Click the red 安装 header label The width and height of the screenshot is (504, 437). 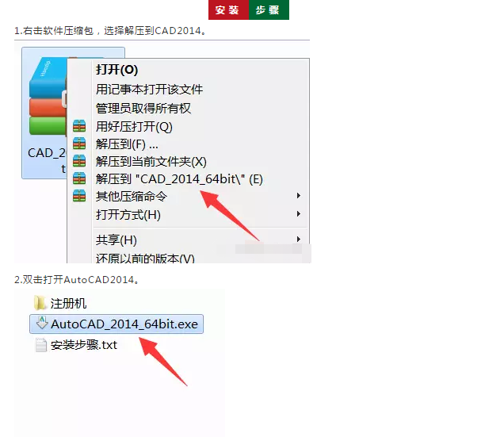coord(228,10)
